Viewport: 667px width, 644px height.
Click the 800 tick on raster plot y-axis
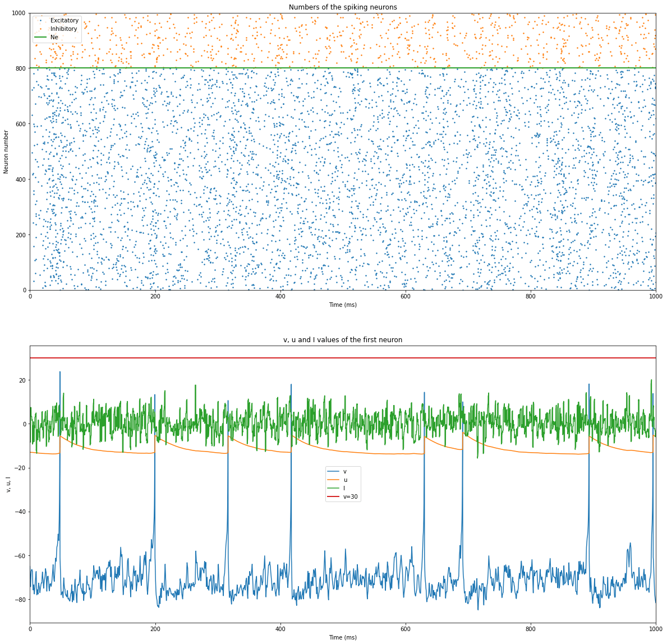[x=20, y=68]
